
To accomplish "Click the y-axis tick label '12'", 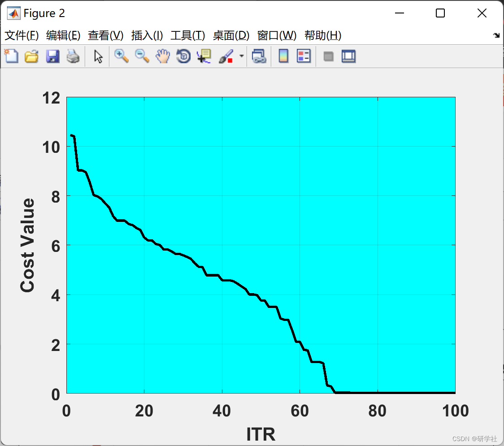I will pos(51,98).
